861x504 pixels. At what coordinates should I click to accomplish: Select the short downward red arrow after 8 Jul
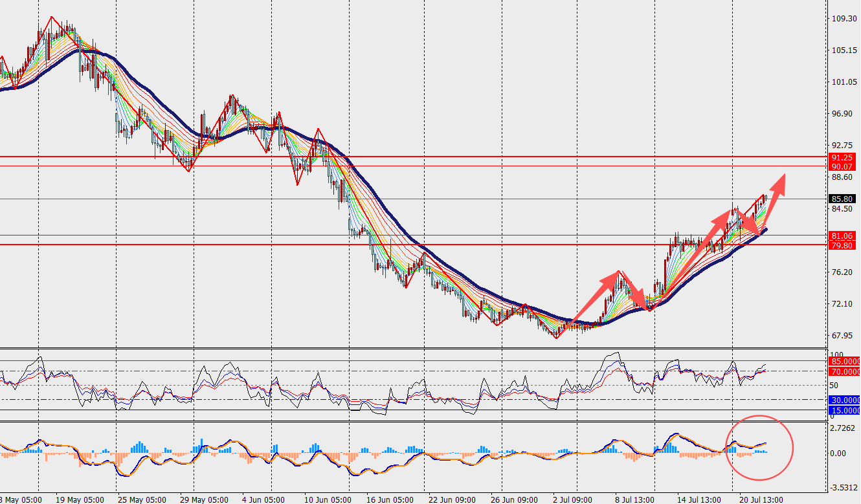[x=636, y=290]
